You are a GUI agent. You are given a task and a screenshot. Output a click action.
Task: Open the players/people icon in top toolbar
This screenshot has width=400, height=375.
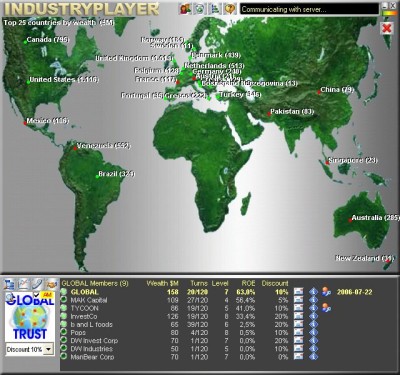185,9
